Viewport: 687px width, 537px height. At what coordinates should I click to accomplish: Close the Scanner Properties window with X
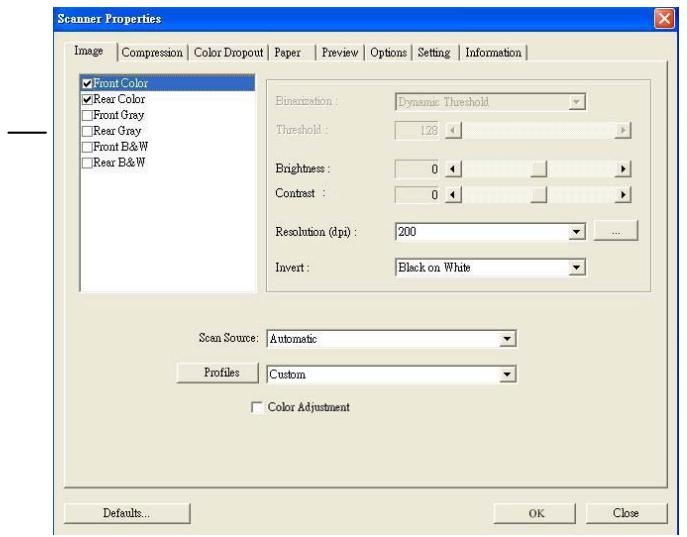(x=664, y=19)
